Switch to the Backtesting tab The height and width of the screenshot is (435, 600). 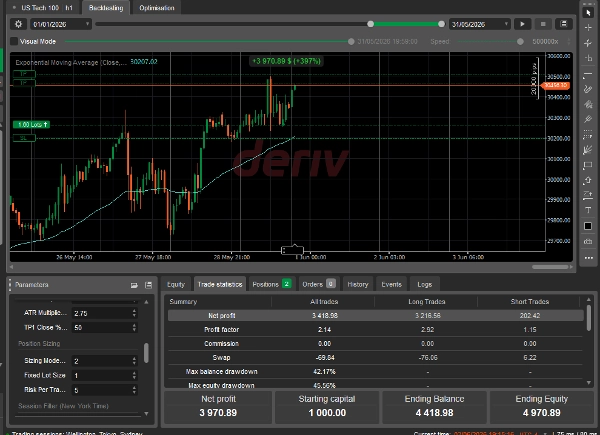[106, 8]
